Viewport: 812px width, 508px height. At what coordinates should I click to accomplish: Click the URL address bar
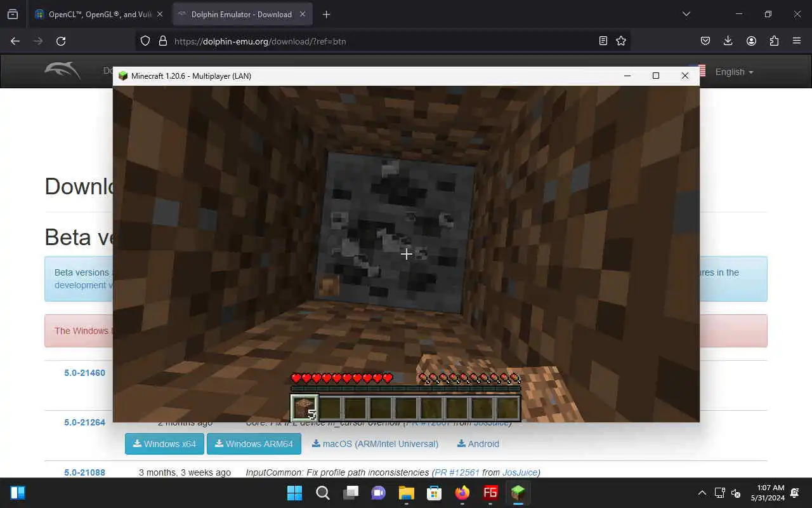tap(384, 41)
